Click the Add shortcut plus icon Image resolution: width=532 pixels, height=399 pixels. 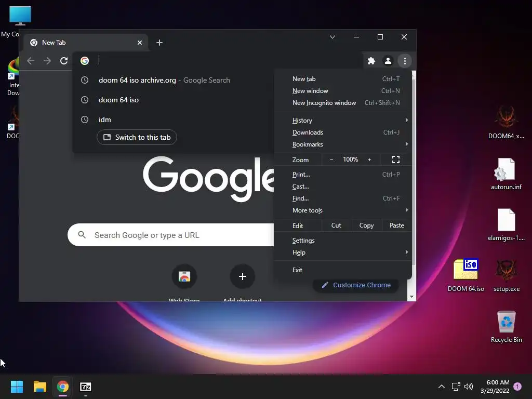242,276
